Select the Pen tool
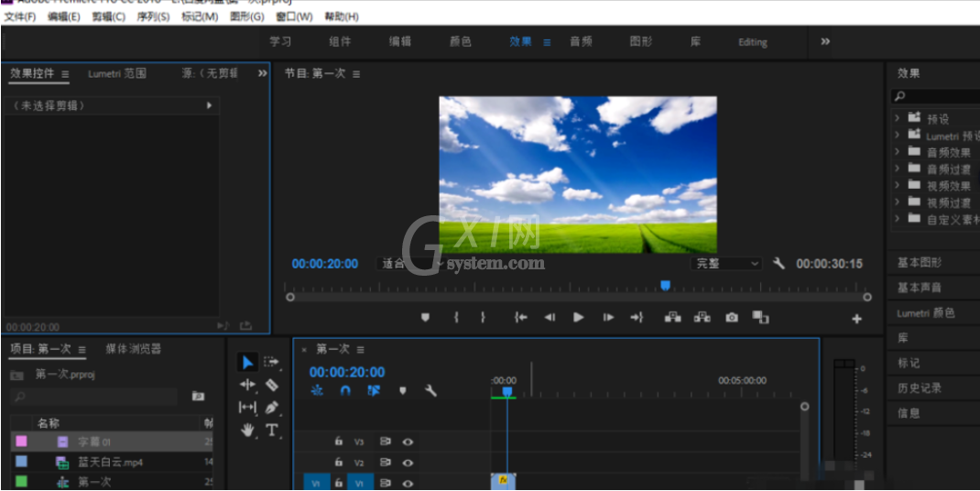The height and width of the screenshot is (491, 980). 271,408
